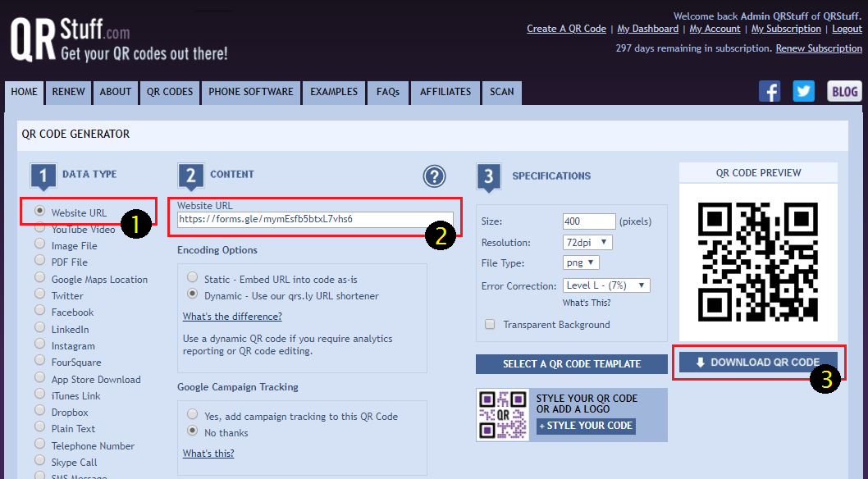Open the EXAMPLES tab
The image size is (868, 479).
tap(334, 93)
